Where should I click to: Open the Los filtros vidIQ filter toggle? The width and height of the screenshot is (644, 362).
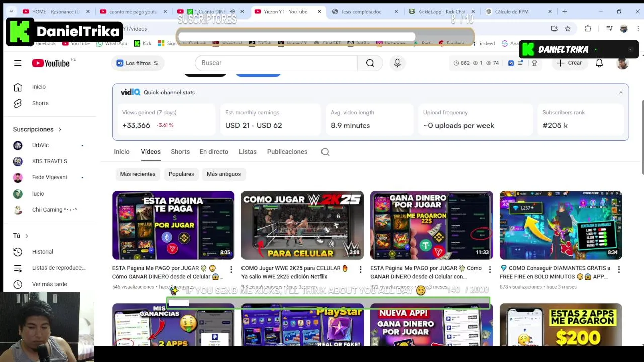(137, 63)
